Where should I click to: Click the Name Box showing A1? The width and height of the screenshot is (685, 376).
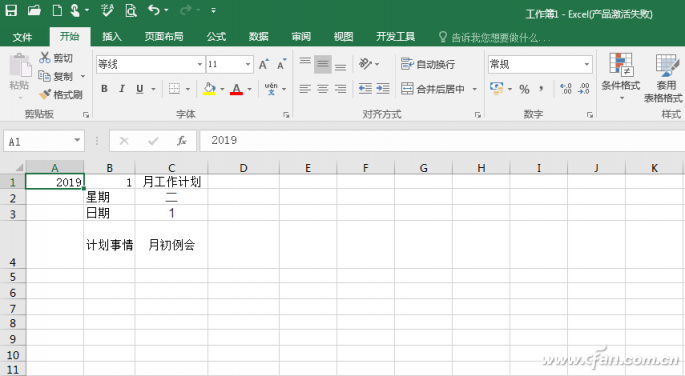(44, 141)
